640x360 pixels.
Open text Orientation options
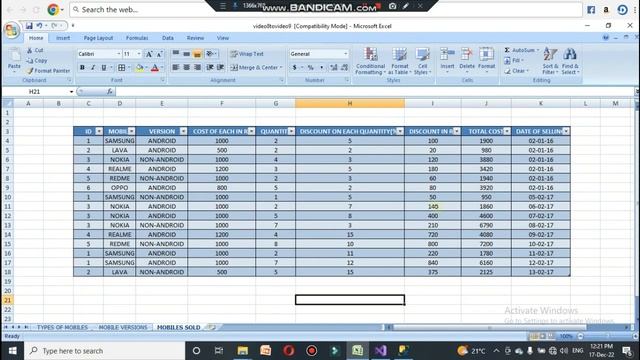pyautogui.click(x=211, y=53)
